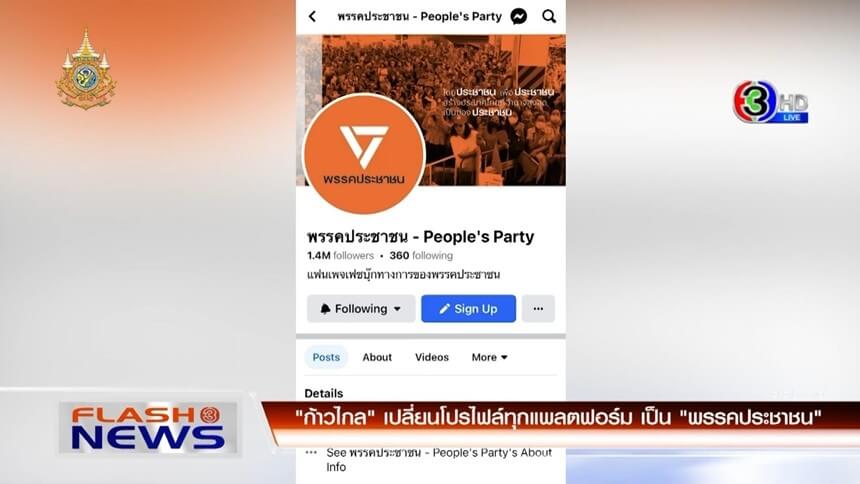This screenshot has height=484, width=860.
Task: Tap the search magnifier icon
Action: 549,16
